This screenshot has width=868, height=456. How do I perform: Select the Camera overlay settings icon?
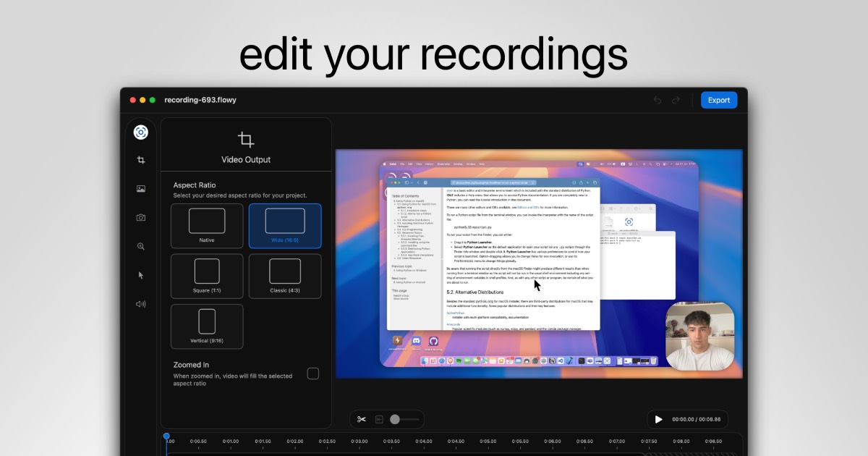click(x=140, y=217)
